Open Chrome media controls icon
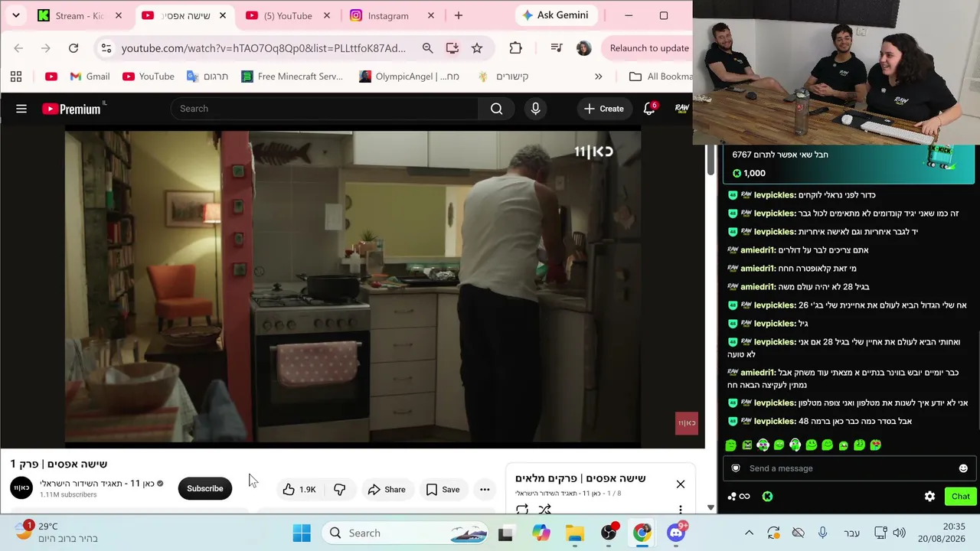Viewport: 980px width, 551px height. pos(557,48)
